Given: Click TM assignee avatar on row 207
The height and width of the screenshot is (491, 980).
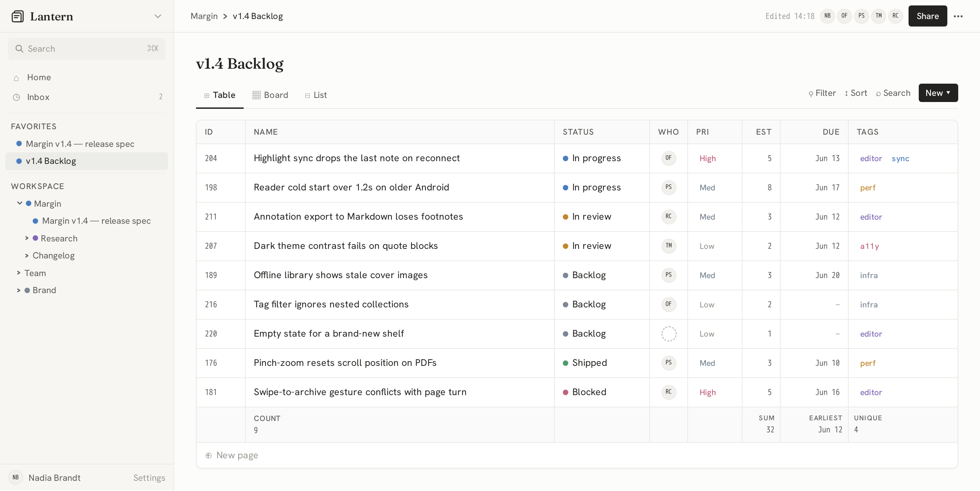Looking at the screenshot, I should 669,246.
